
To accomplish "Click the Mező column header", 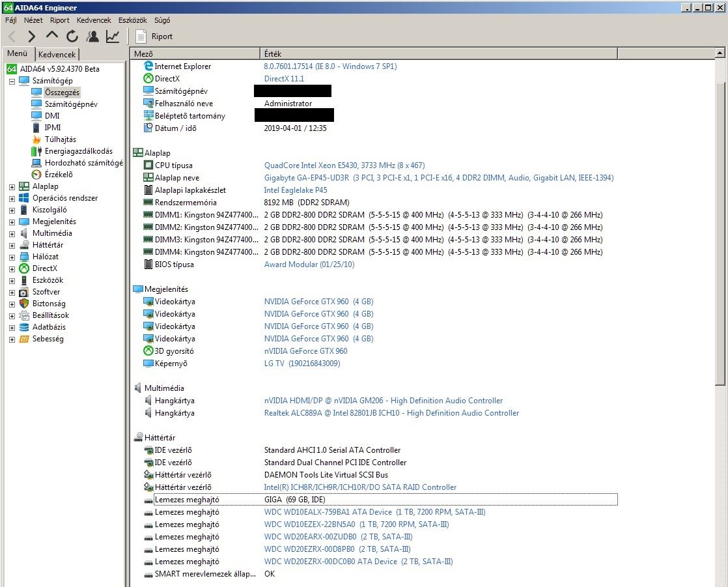I will click(195, 53).
